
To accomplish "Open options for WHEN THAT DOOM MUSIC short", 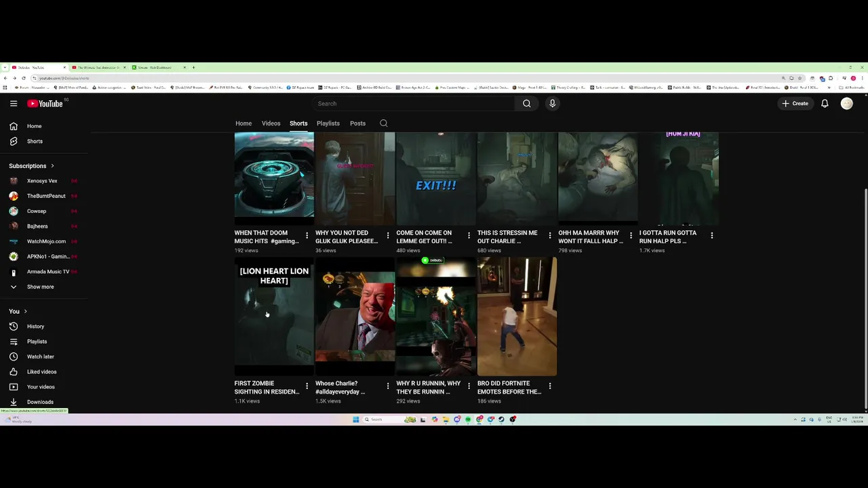I will click(307, 236).
